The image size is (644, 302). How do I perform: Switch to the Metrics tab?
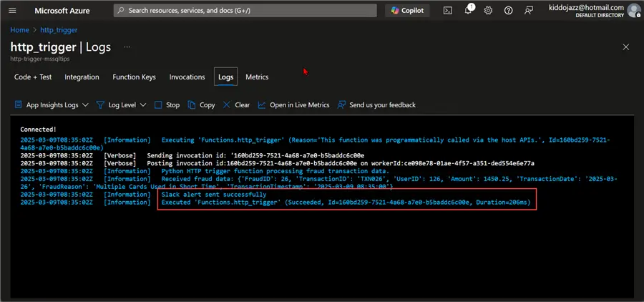tap(257, 77)
